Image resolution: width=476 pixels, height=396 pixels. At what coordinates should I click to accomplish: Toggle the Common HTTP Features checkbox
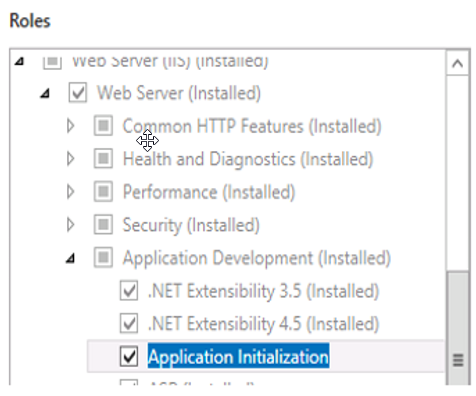[103, 126]
